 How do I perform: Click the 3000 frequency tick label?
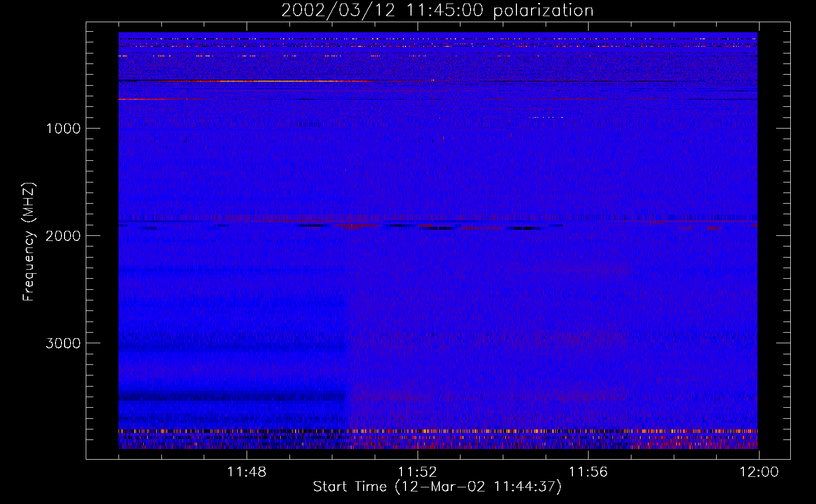[x=63, y=343]
